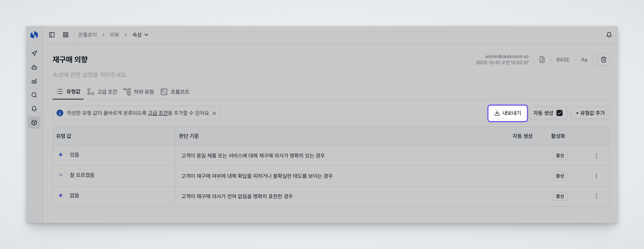This screenshot has height=249, width=644.
Task: Select the robot/bot icon in the sidebar
Action: 34,67
